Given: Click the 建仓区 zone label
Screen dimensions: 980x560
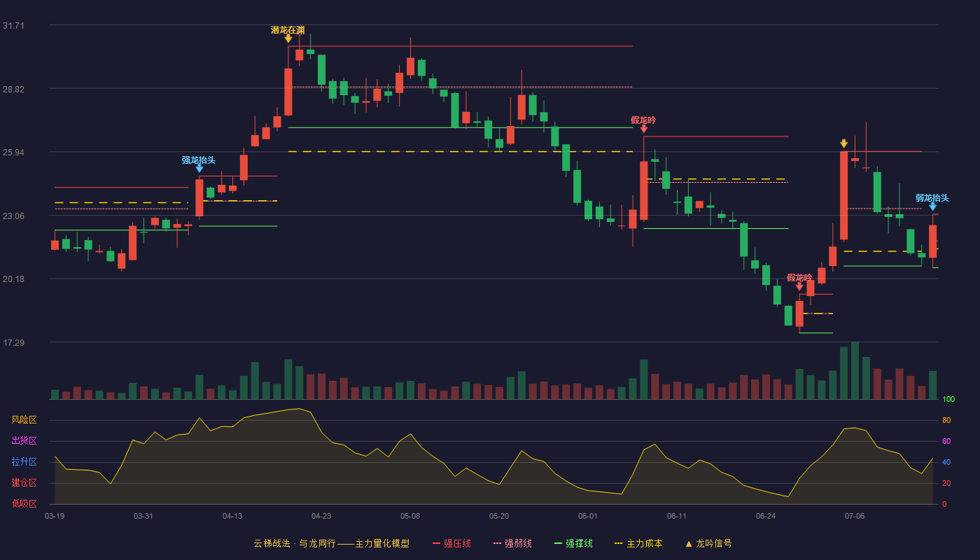Looking at the screenshot, I should coord(24,483).
